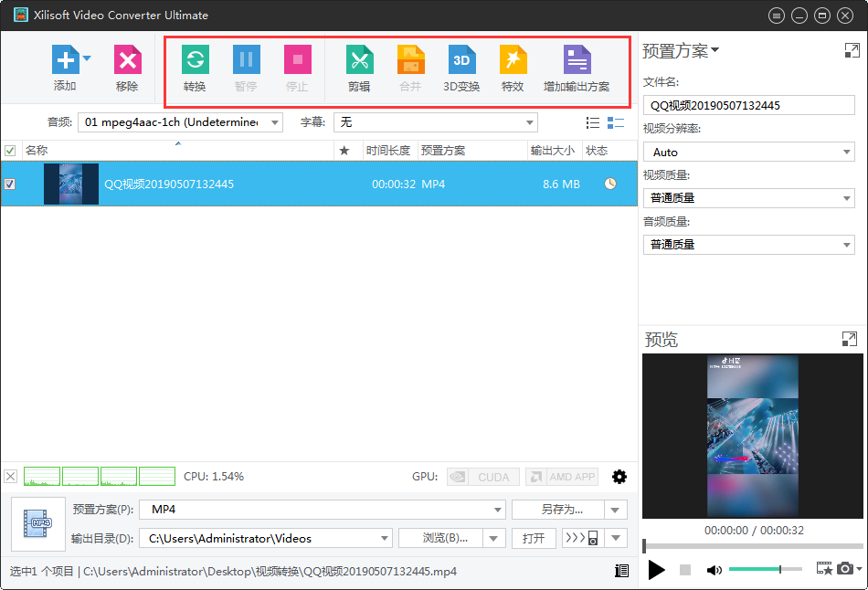Adjust the preview volume slider

click(766, 569)
